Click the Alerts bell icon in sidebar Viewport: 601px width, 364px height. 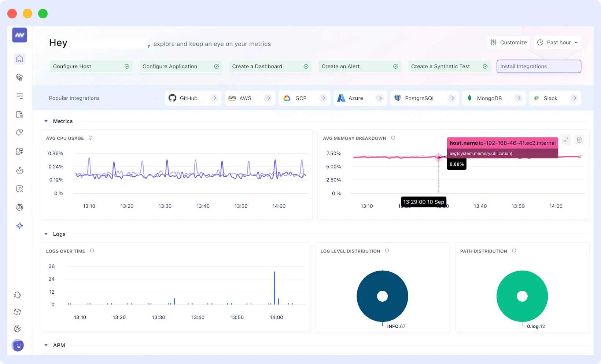pyautogui.click(x=19, y=132)
